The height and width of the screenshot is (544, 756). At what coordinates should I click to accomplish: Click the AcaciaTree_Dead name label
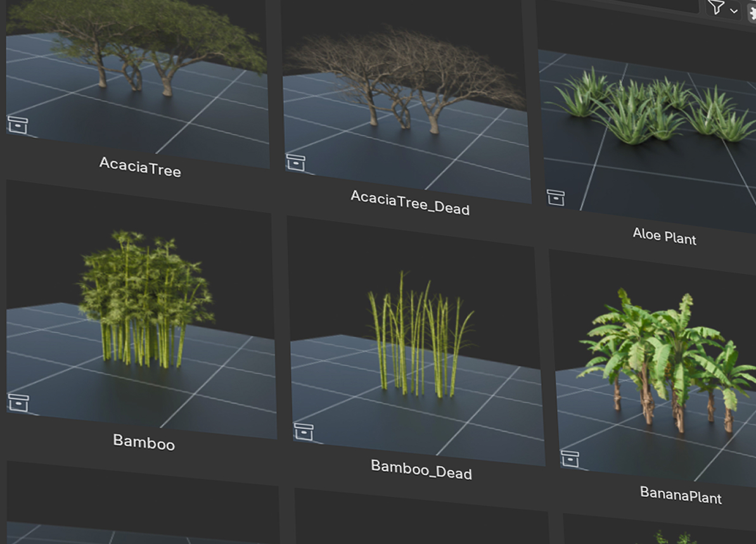[x=410, y=203]
